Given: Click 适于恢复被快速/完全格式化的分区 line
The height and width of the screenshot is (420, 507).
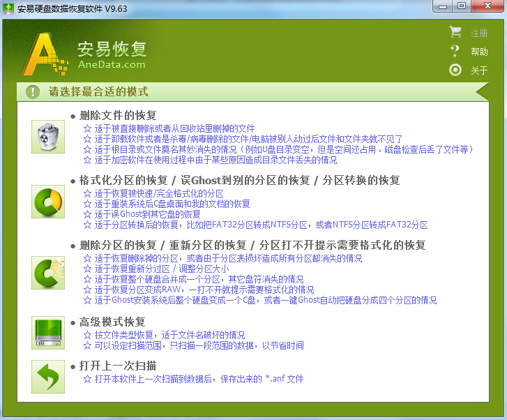Looking at the screenshot, I should (x=153, y=194).
